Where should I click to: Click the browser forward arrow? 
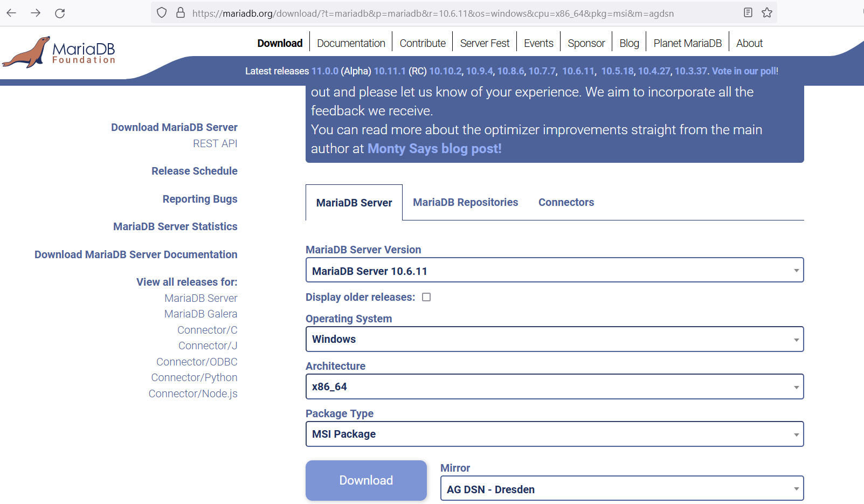pyautogui.click(x=36, y=13)
